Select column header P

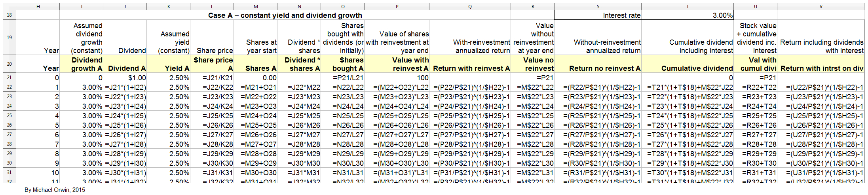pos(397,7)
